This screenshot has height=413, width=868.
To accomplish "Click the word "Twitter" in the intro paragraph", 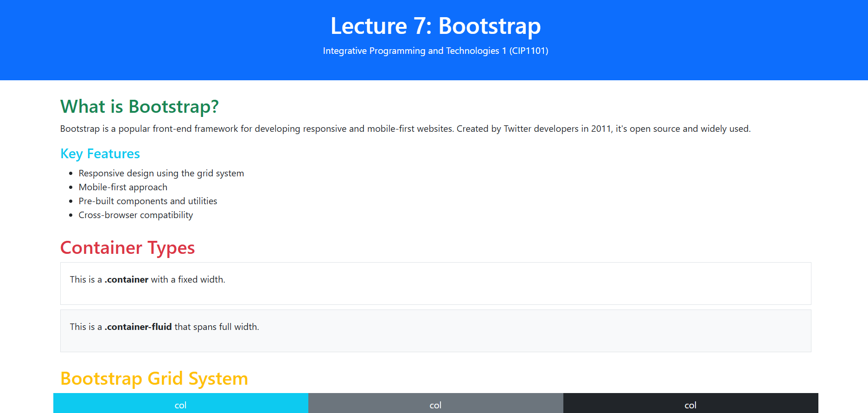I will coord(517,129).
